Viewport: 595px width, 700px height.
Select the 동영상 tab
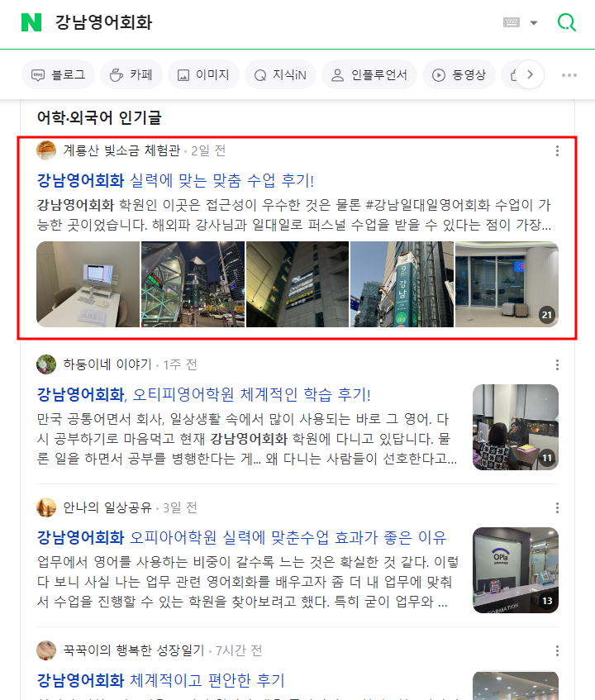point(459,74)
